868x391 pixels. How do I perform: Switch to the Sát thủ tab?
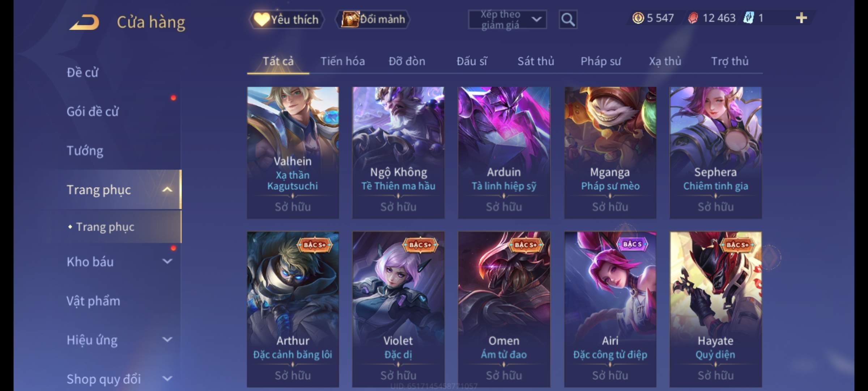point(536,61)
